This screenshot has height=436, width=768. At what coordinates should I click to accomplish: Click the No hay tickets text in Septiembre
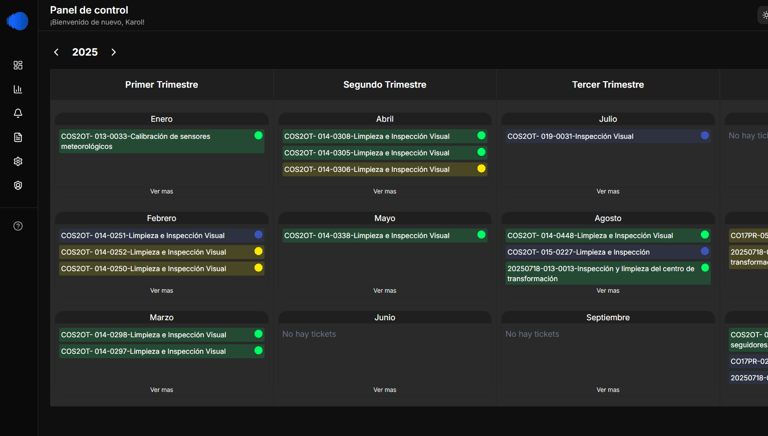(532, 334)
